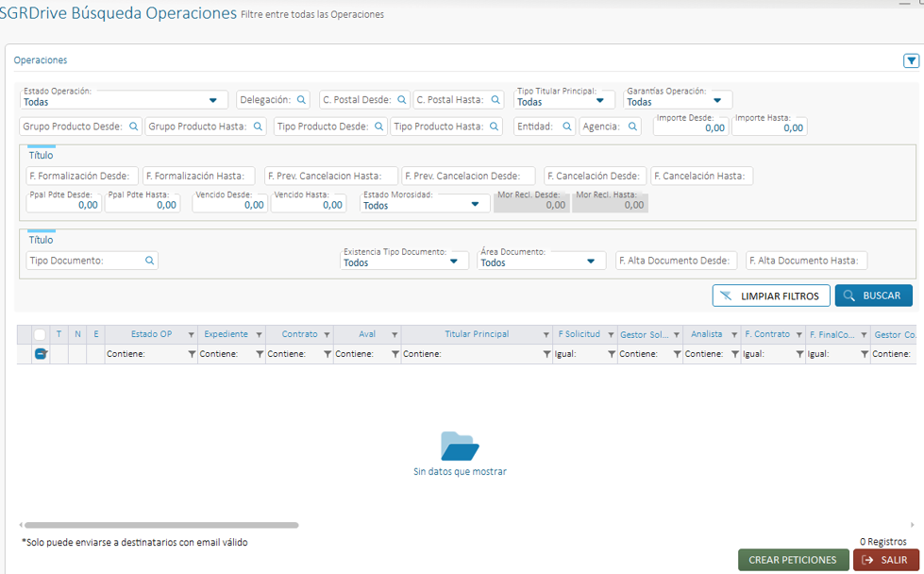Open Grupo Producto Desde lookup icon
This screenshot has width=924, height=574.
click(x=133, y=127)
